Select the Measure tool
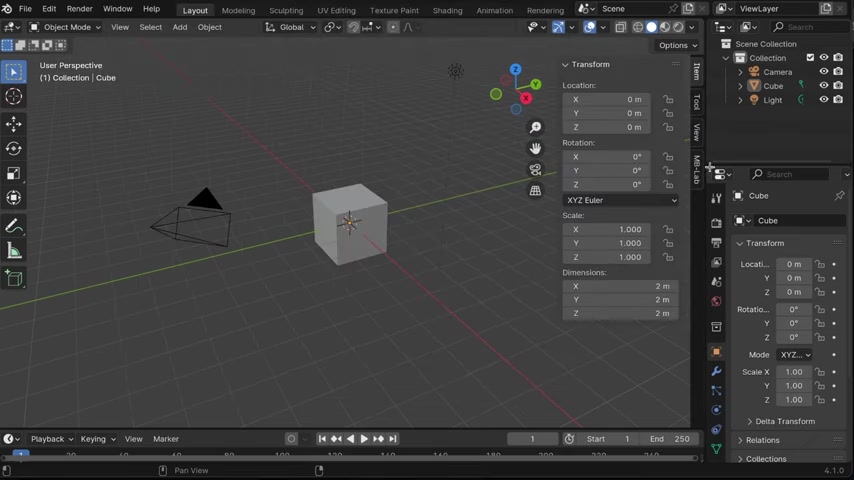This screenshot has width=854, height=480. click(x=14, y=251)
